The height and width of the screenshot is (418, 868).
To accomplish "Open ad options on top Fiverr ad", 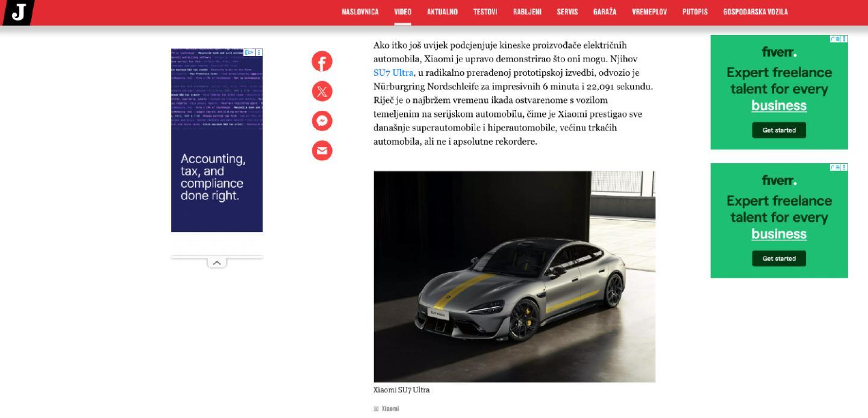I will point(845,39).
